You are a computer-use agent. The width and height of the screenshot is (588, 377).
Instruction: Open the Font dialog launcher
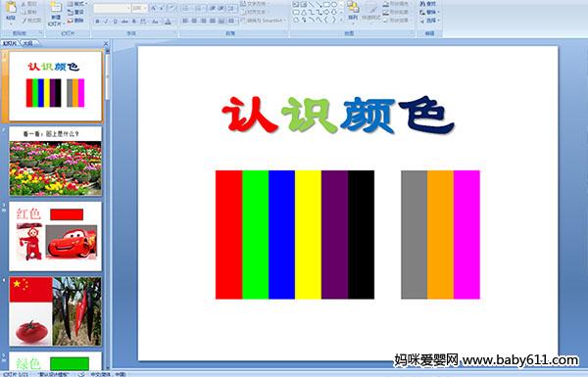click(174, 33)
